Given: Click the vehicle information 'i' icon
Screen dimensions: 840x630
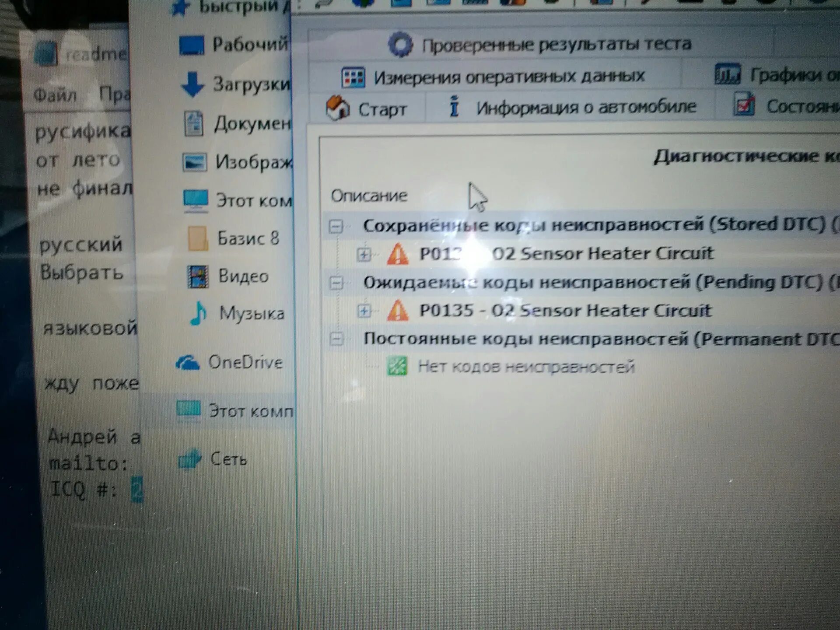Looking at the screenshot, I should (x=454, y=106).
